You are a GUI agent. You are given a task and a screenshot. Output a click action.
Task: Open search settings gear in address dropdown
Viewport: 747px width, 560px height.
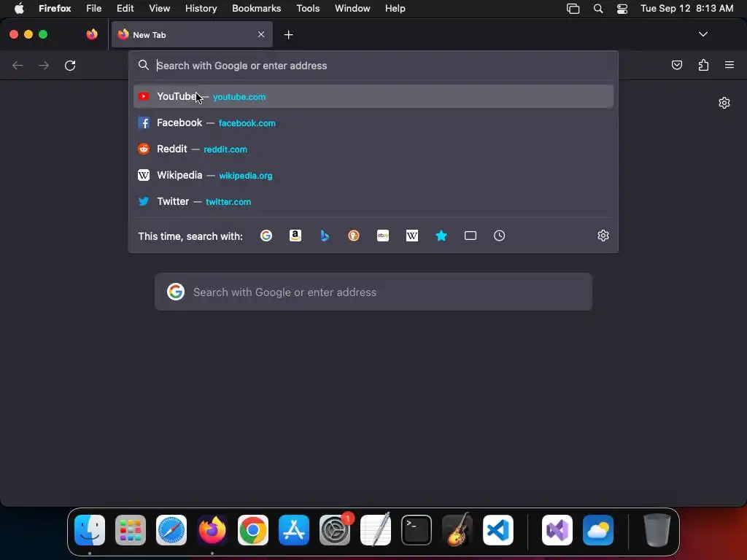tap(603, 236)
